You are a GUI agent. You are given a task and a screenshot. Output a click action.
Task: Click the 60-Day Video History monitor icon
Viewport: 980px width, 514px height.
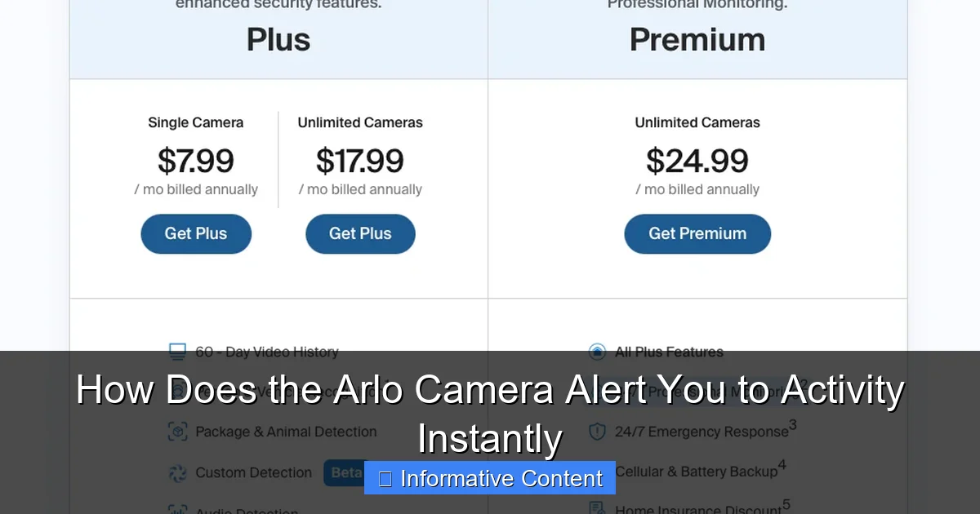tap(177, 350)
